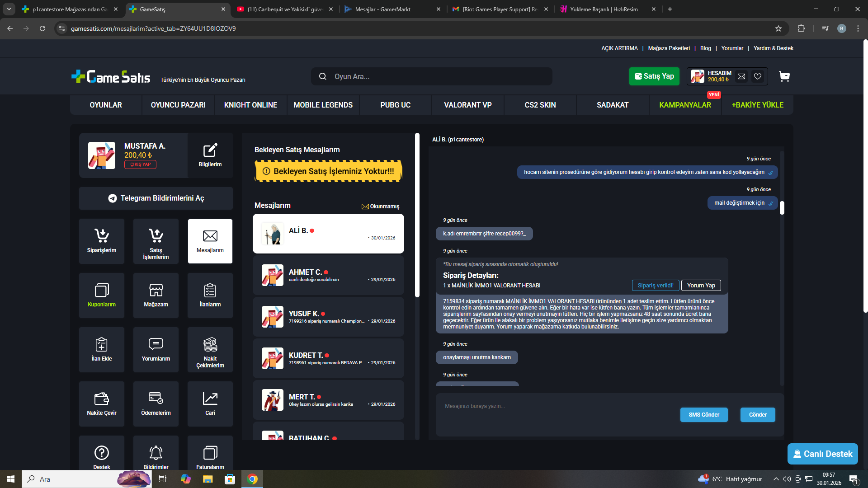Viewport: 868px width, 488px height.
Task: Open the Canlı Destek live chat button
Action: (x=823, y=454)
